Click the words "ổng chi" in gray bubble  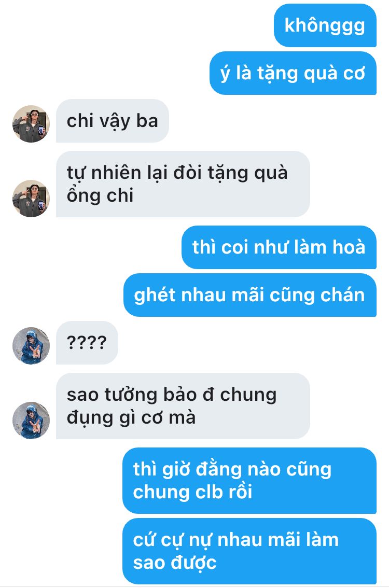click(x=100, y=196)
